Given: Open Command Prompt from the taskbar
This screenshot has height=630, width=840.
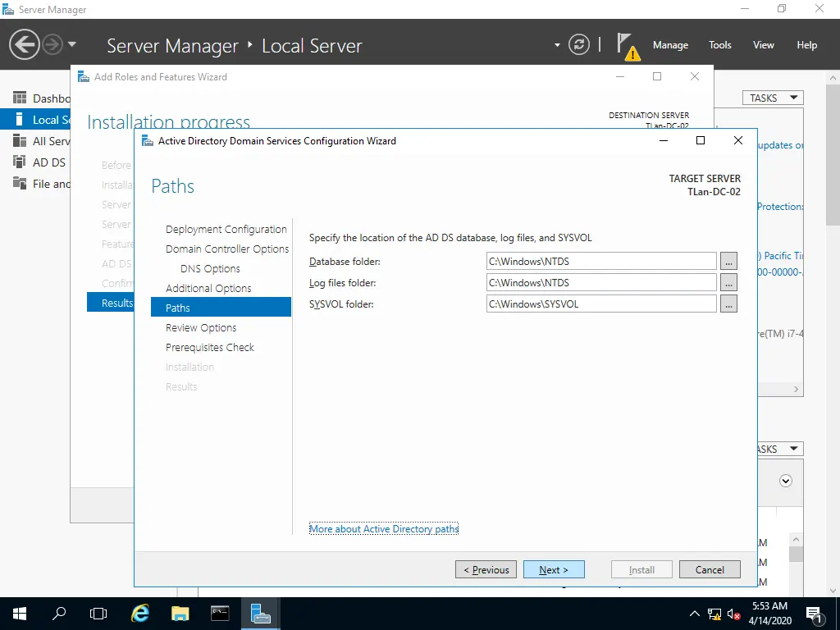Looking at the screenshot, I should coord(220,614).
